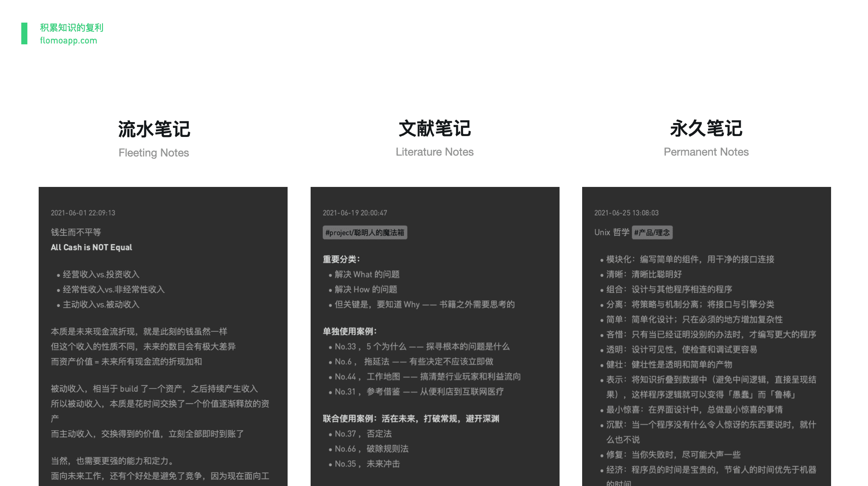Click the 2021-06-25 13:08:03 timestamp
The width and height of the screenshot is (868, 486).
pyautogui.click(x=626, y=213)
